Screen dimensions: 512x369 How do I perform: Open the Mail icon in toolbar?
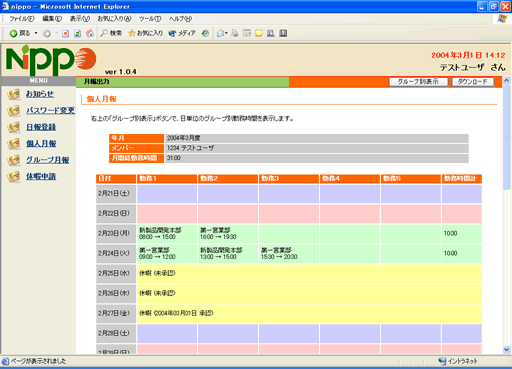220,33
